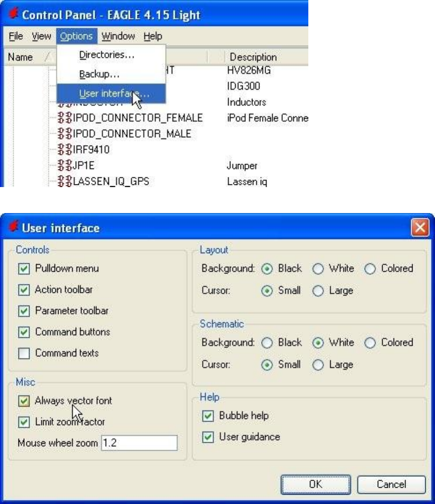Click the 'Lassen iq' description text
Viewport: 435px width, 504px height.
coord(247,182)
